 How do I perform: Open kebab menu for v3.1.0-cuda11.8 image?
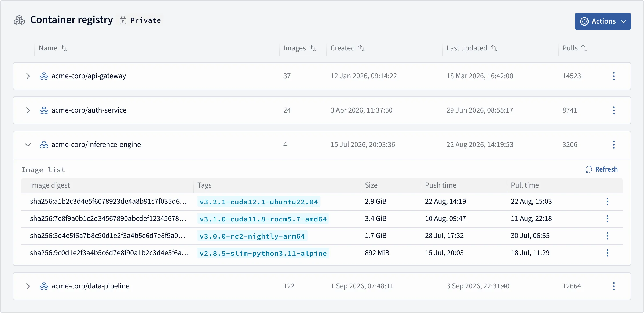tap(608, 219)
